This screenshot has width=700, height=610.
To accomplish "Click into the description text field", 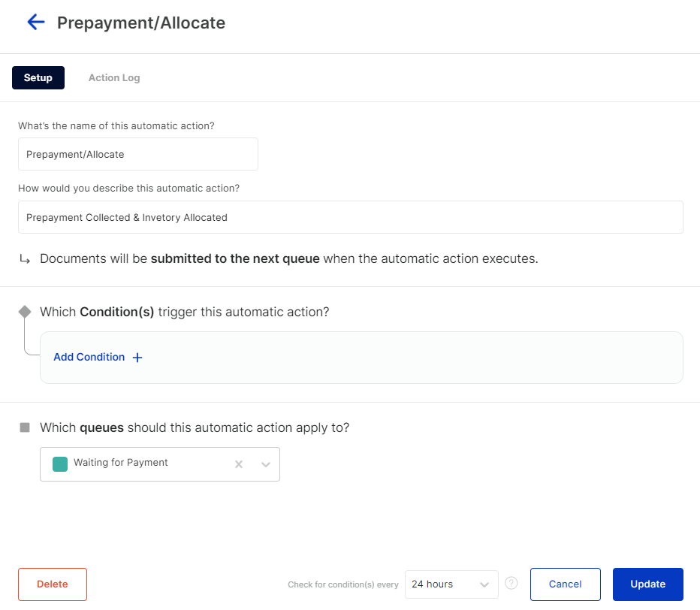I will point(351,217).
